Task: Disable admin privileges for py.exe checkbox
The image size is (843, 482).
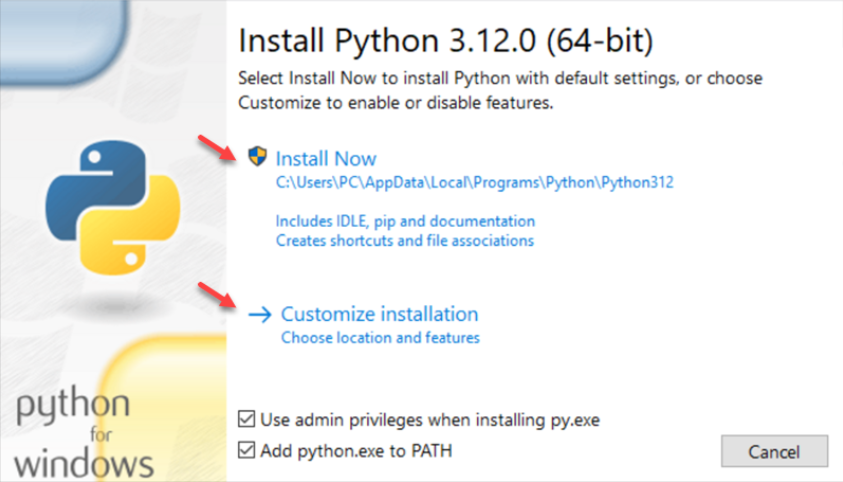Action: [247, 420]
